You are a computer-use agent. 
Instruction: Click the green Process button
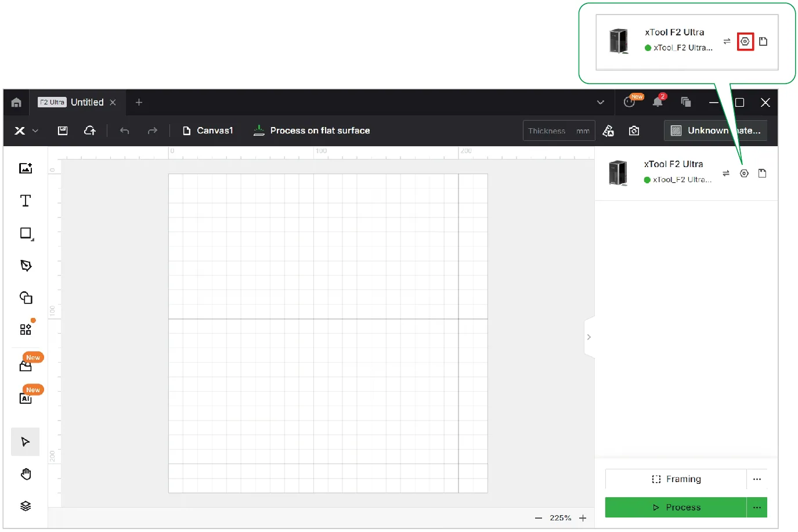[676, 508]
